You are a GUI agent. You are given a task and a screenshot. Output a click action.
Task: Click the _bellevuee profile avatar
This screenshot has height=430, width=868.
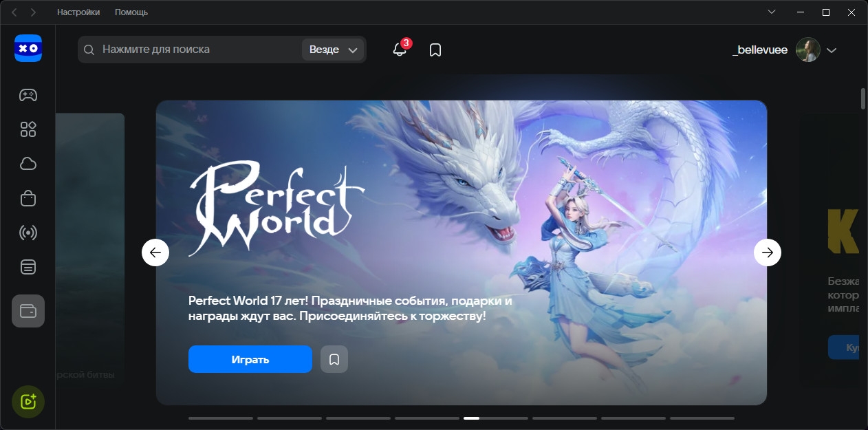(x=808, y=50)
